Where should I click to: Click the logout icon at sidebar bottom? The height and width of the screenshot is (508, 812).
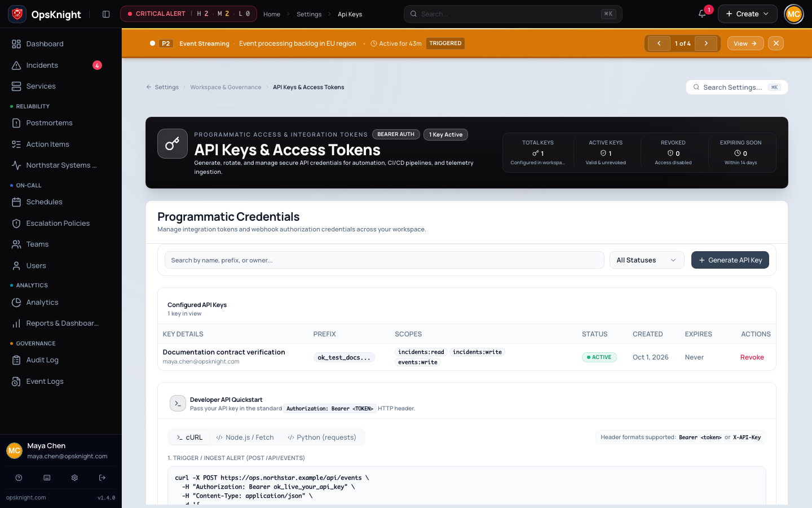click(102, 478)
